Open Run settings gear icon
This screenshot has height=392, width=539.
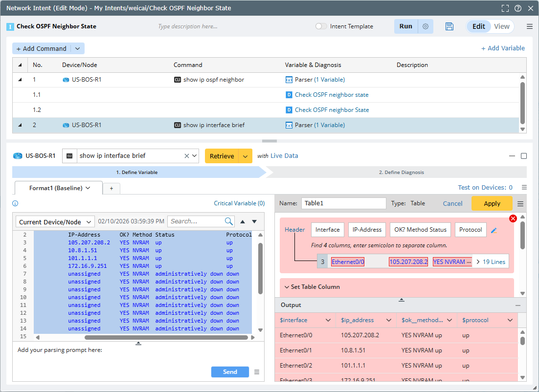click(426, 26)
